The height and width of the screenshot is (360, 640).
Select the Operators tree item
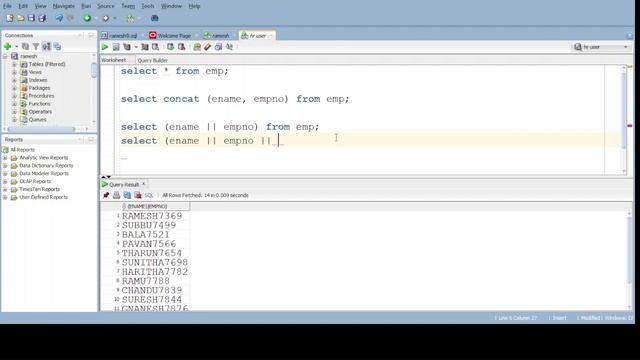[x=40, y=111]
